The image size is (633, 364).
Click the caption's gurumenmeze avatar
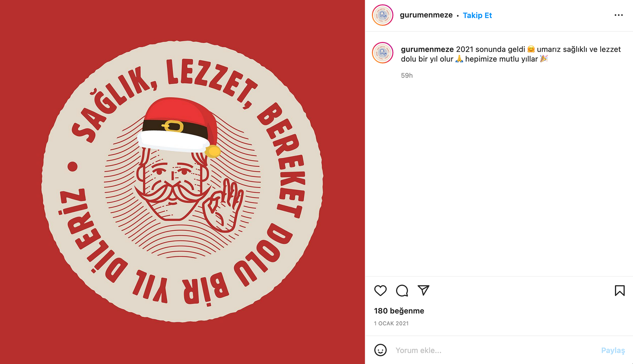(x=382, y=53)
